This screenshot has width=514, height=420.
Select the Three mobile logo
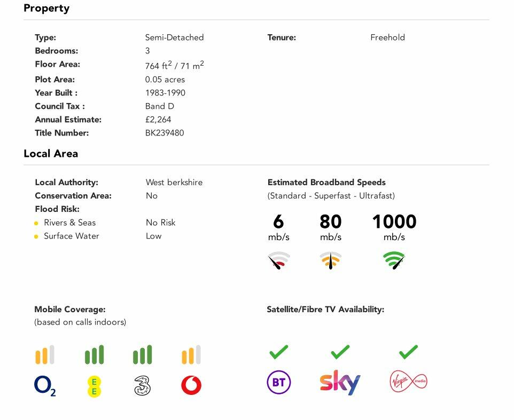143,386
